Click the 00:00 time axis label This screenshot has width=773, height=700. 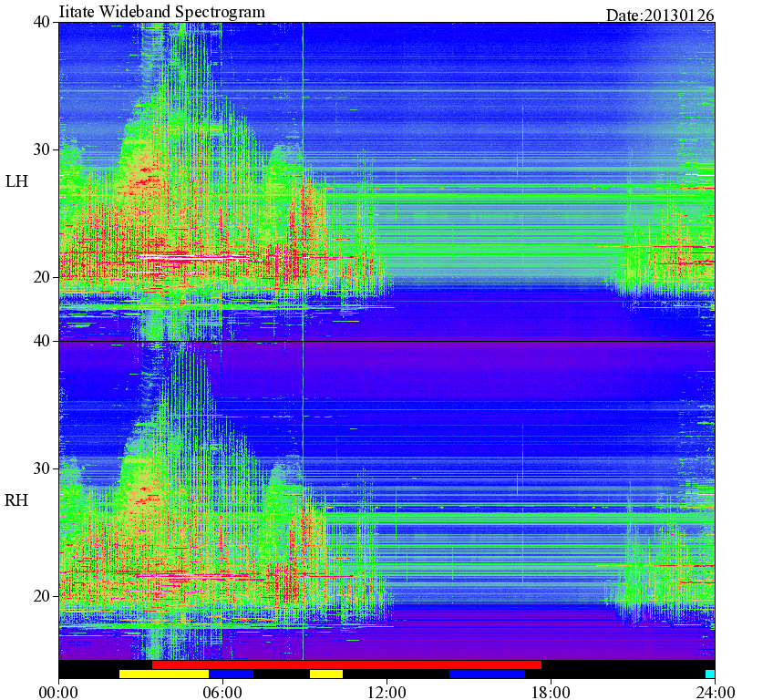point(58,692)
